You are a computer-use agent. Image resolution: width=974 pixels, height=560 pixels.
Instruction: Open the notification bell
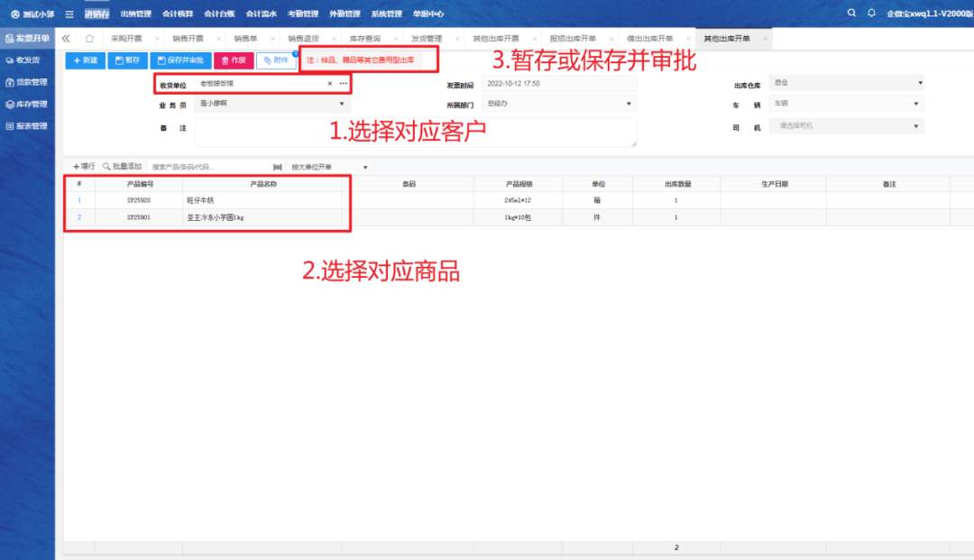[x=871, y=14]
